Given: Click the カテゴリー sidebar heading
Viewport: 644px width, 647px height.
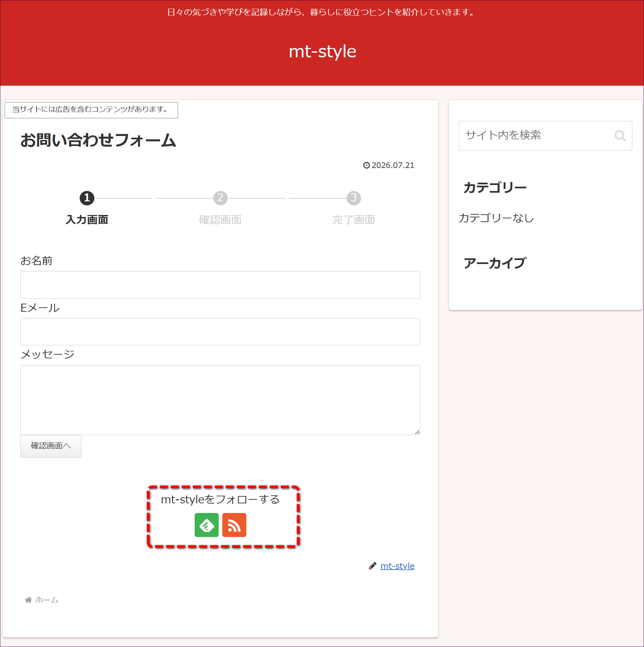Looking at the screenshot, I should (x=495, y=187).
